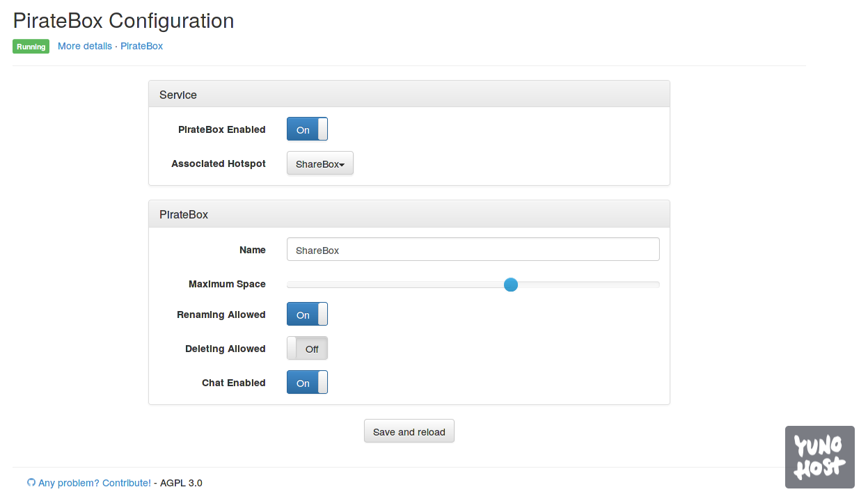This screenshot has height=501, width=868.
Task: Open the Associated Hotspot ShareBox dropdown
Action: (x=320, y=164)
